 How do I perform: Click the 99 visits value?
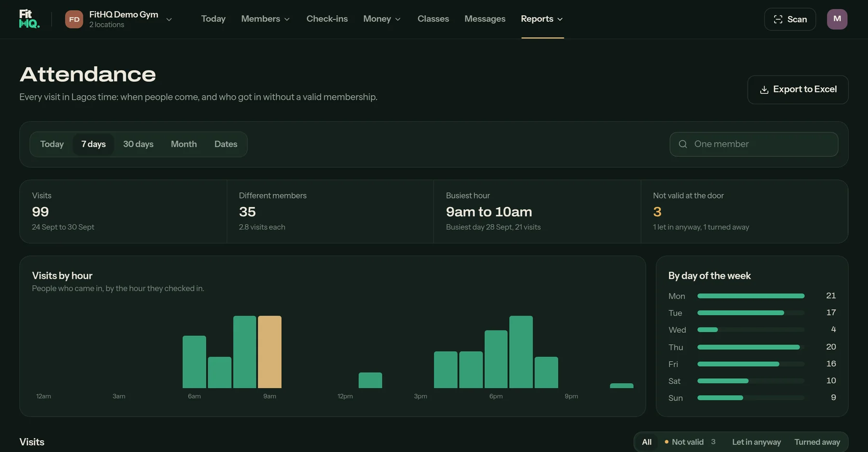click(x=41, y=212)
